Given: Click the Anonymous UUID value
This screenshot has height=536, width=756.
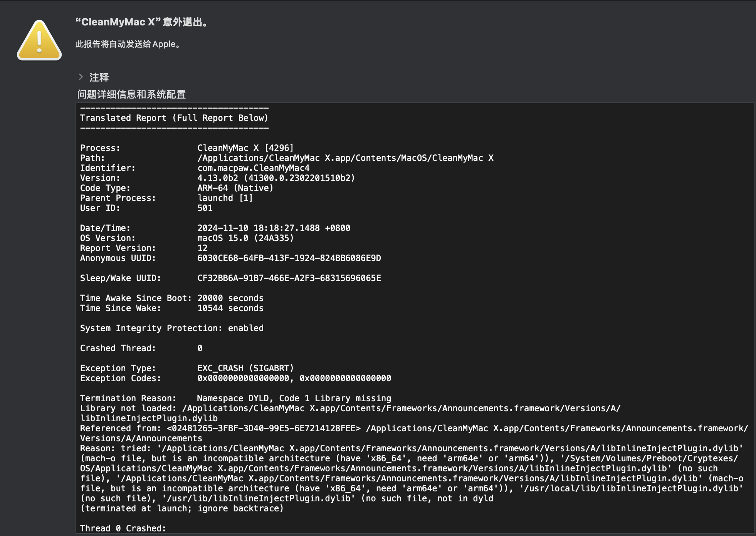Looking at the screenshot, I should pos(289,258).
